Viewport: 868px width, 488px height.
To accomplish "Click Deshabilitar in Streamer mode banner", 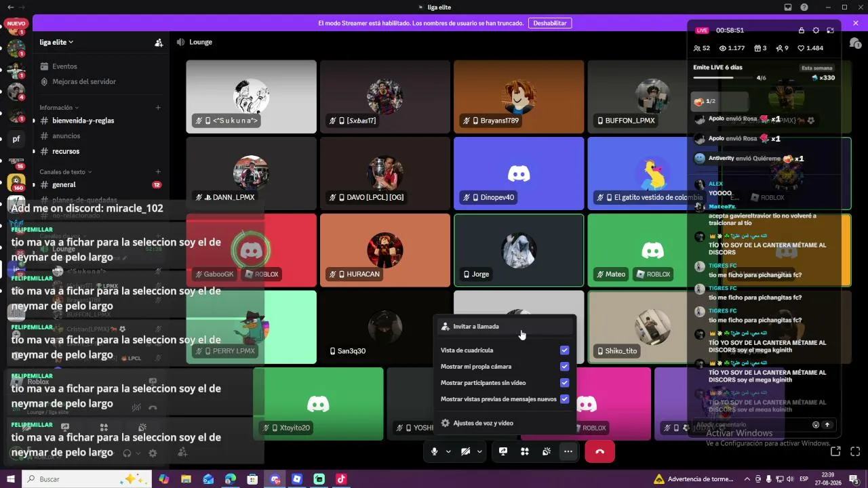I will [550, 23].
